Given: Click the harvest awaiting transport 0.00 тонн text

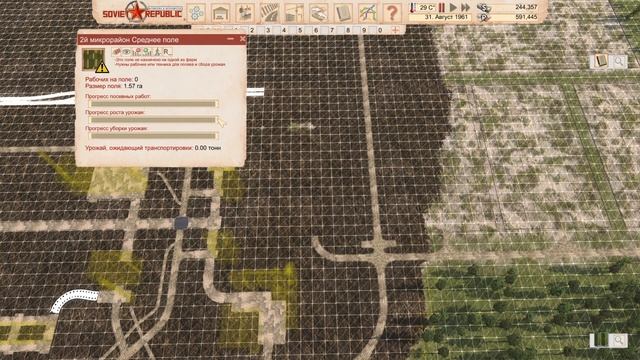Looking at the screenshot, I should tap(153, 148).
